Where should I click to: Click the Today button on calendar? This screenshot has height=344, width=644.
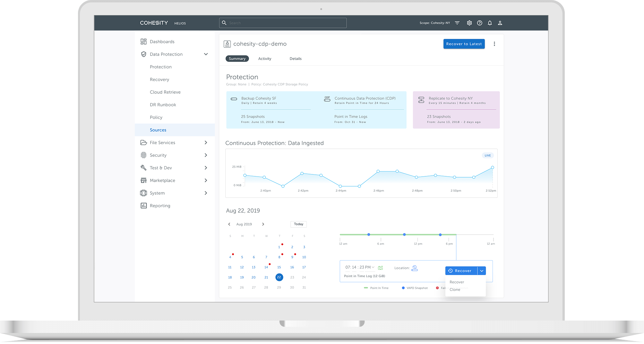click(x=299, y=224)
